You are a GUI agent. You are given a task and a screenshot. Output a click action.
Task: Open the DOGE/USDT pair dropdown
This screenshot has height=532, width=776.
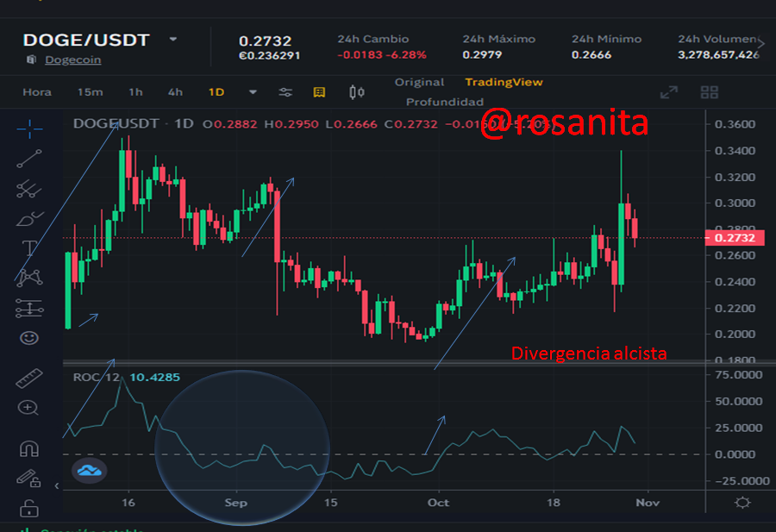click(172, 39)
